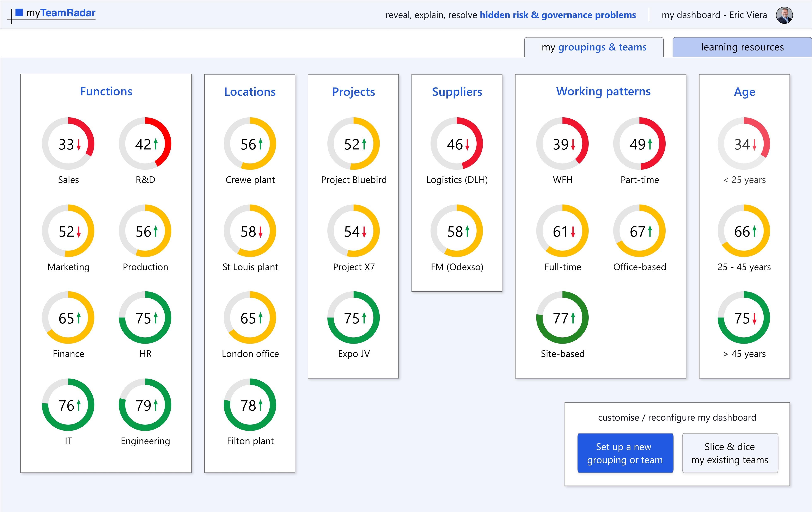This screenshot has height=512, width=812.
Task: Open the Logistics (DLH) supplier gauge
Action: click(457, 144)
